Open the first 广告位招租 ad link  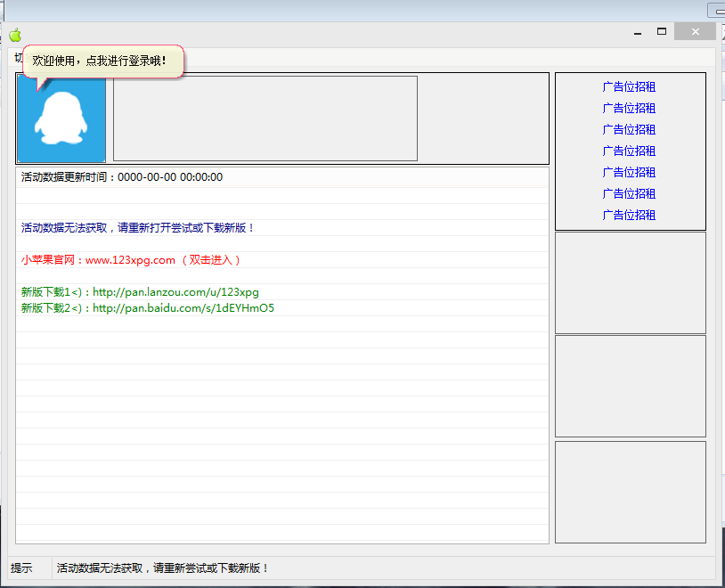click(x=629, y=86)
